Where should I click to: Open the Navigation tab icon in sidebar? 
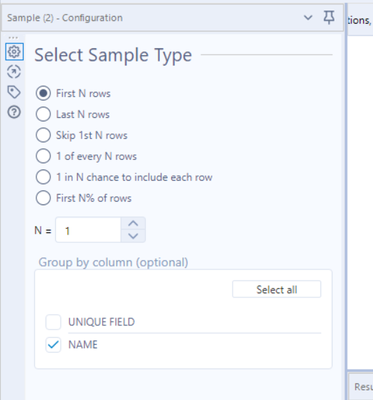point(14,72)
